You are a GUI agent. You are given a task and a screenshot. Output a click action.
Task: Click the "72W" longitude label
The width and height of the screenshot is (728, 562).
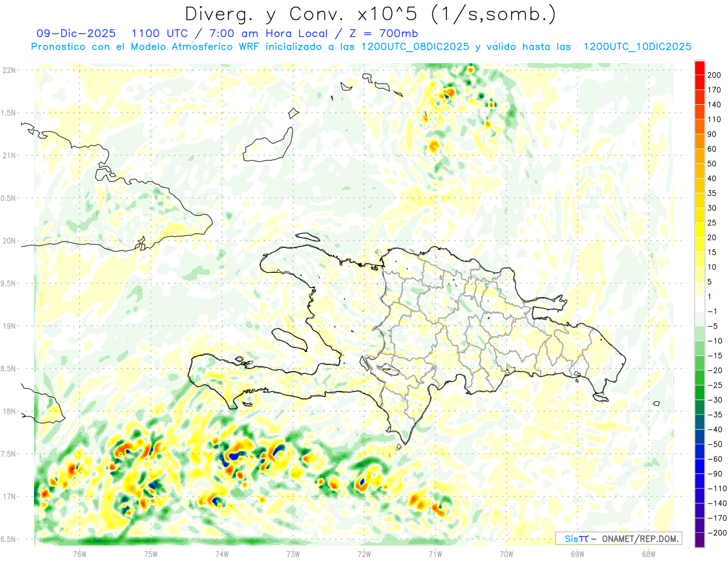click(x=364, y=554)
